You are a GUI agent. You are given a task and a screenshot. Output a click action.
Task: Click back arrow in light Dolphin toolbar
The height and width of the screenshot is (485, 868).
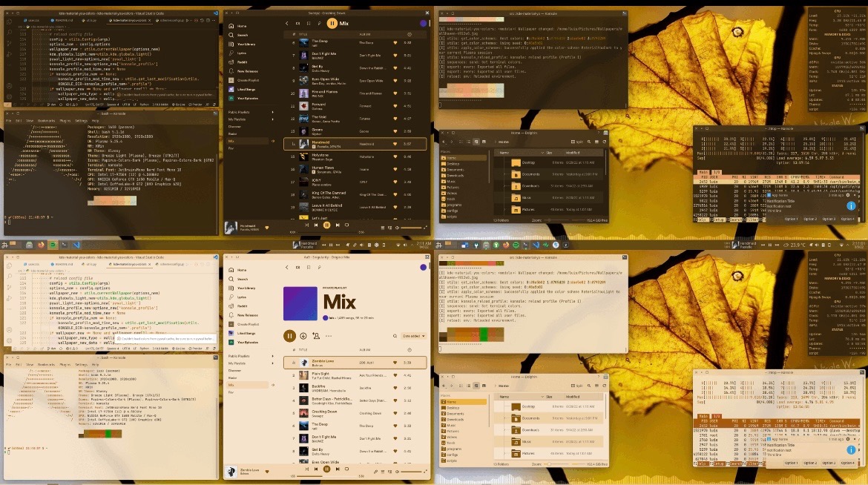444,386
